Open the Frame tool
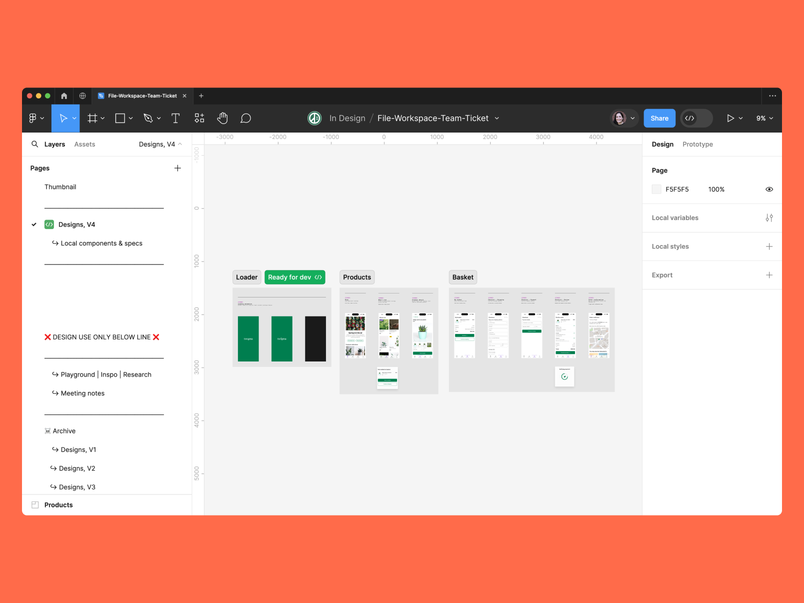The height and width of the screenshot is (603, 804). click(x=93, y=118)
